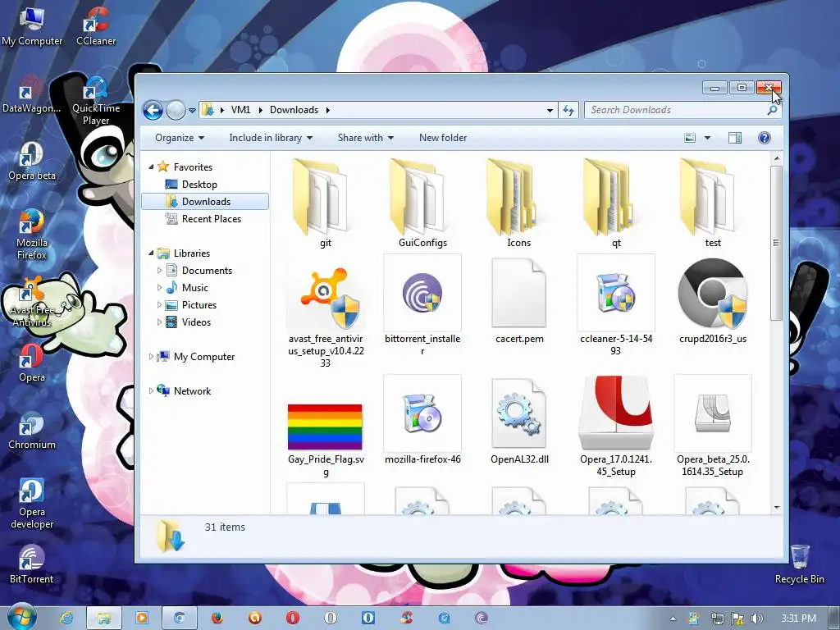This screenshot has width=840, height=630.
Task: Open the view options dropdown arrow
Action: (x=707, y=138)
